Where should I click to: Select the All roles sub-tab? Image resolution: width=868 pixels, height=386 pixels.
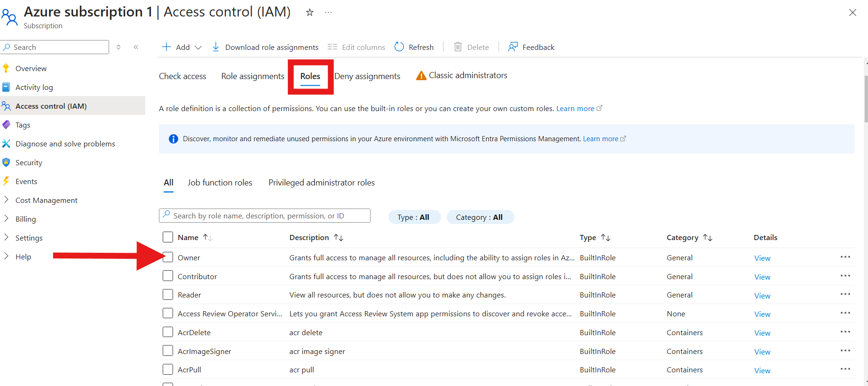click(168, 183)
